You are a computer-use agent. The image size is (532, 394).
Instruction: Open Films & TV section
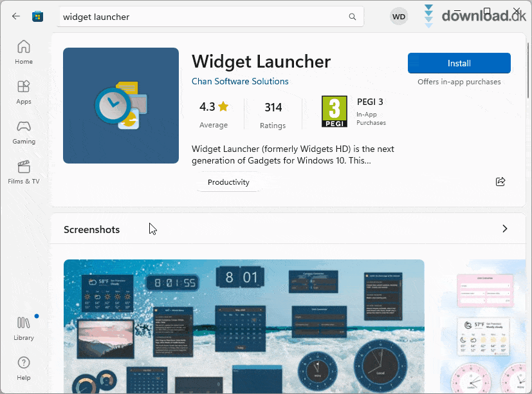coord(24,172)
